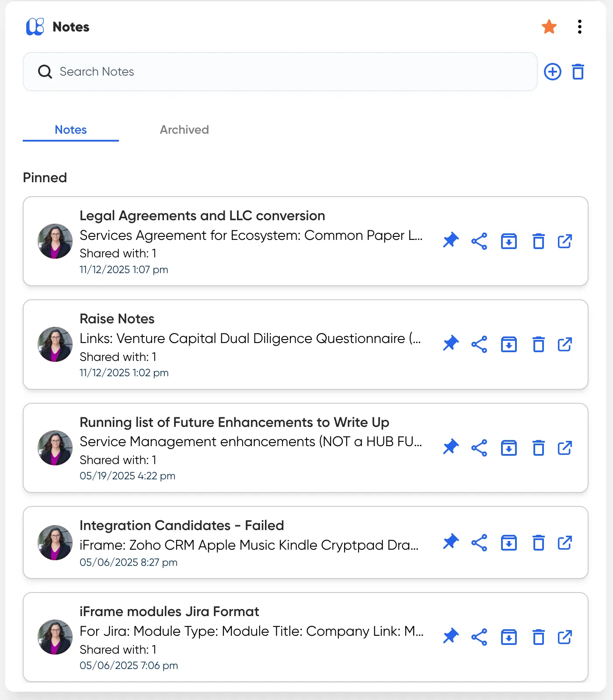Archive the Raise Notes note

pyautogui.click(x=509, y=344)
